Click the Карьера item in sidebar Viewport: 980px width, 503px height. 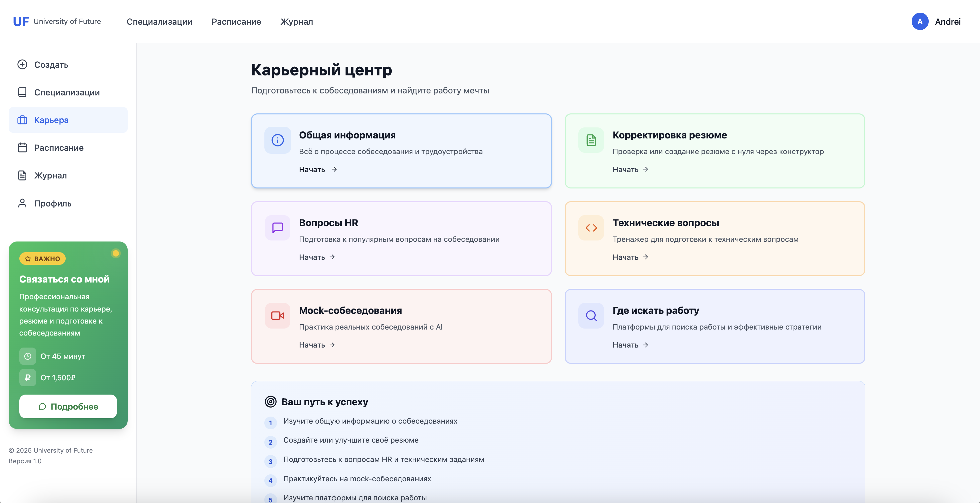[68, 120]
